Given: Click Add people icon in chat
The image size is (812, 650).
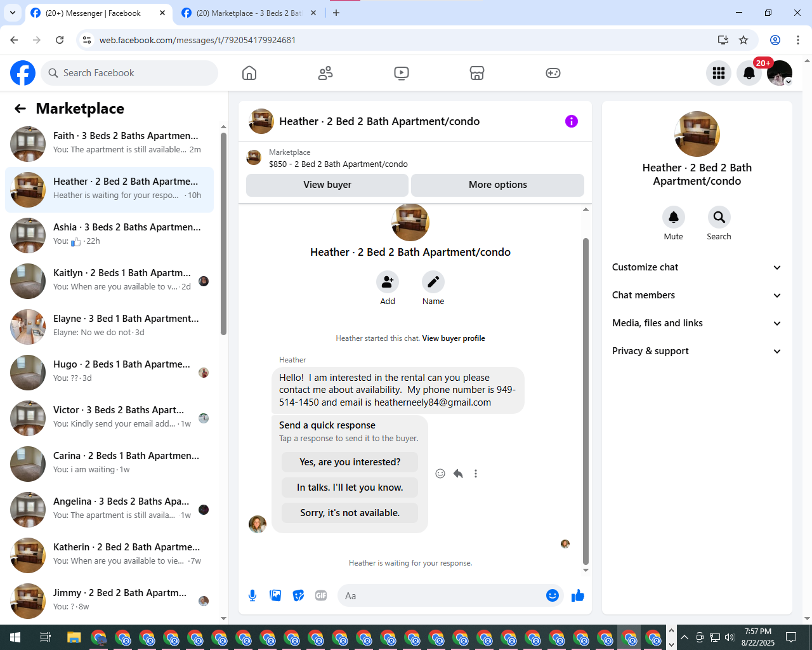Looking at the screenshot, I should coord(388,282).
